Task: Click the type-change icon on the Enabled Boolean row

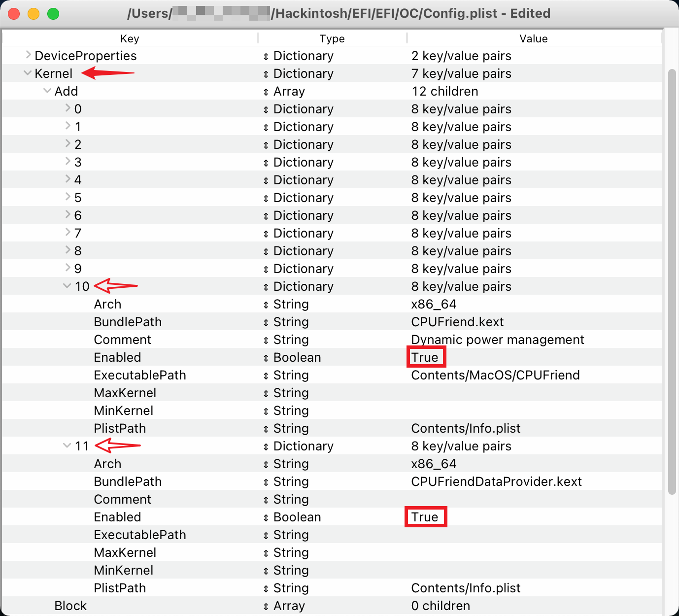Action: point(265,357)
